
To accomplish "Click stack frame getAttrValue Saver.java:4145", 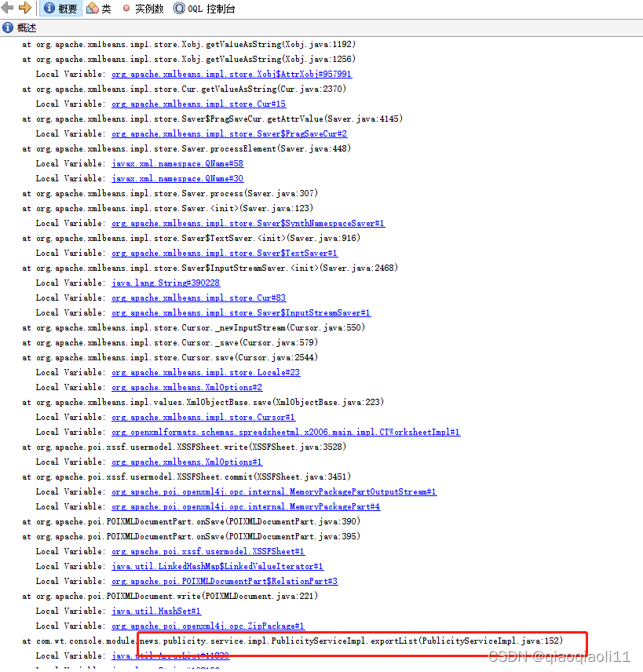I will pyautogui.click(x=212, y=119).
